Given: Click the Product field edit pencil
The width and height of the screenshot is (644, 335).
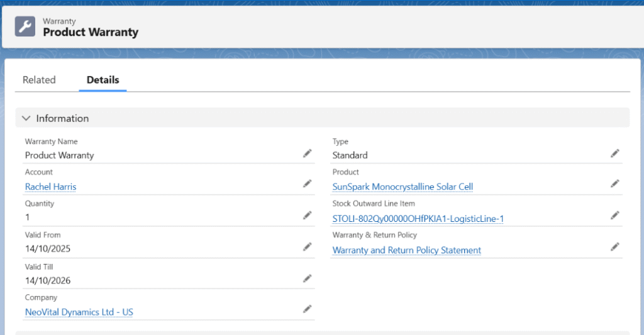Looking at the screenshot, I should click(x=614, y=184).
